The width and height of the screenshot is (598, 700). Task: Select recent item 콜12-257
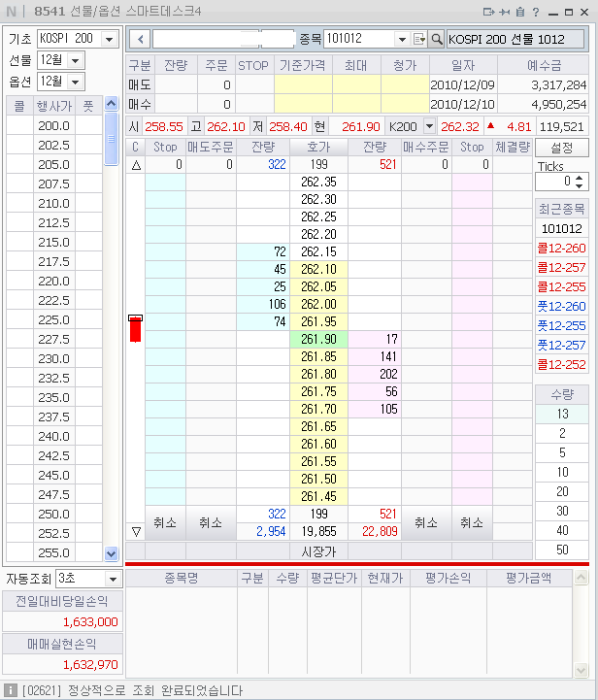pos(562,267)
